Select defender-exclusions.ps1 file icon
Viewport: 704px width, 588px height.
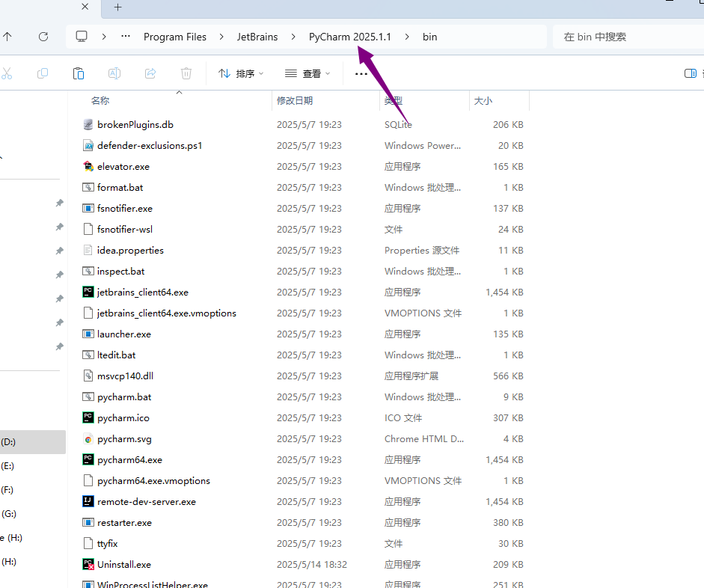88,145
